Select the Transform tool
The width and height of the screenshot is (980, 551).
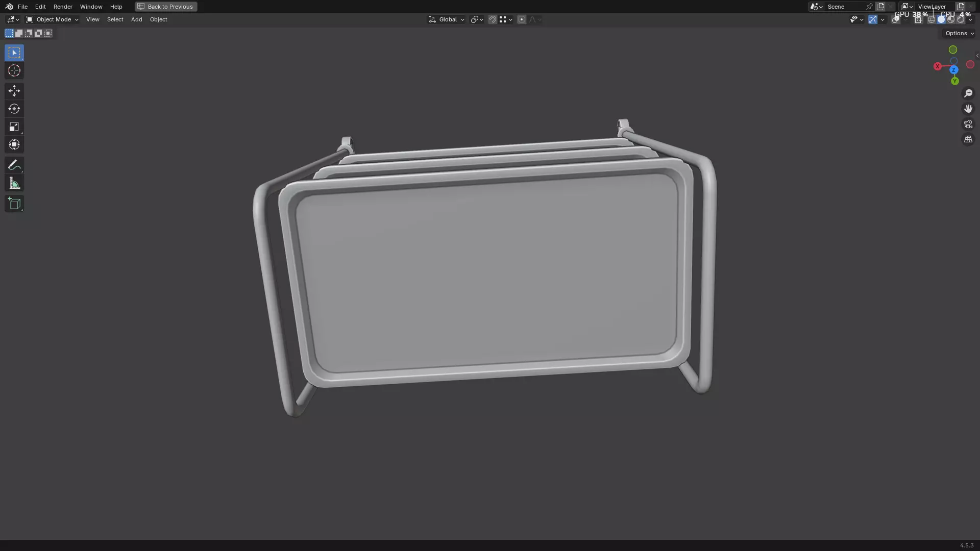(14, 144)
